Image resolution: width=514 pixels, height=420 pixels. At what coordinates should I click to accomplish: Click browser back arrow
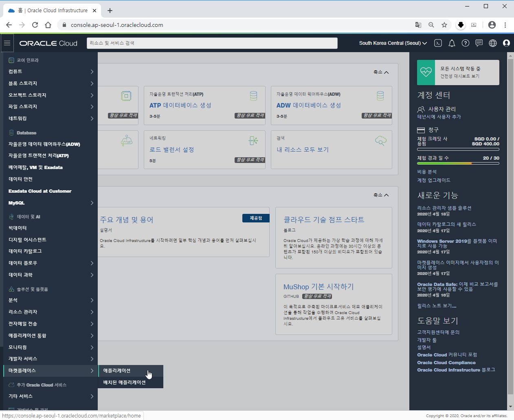(9, 25)
